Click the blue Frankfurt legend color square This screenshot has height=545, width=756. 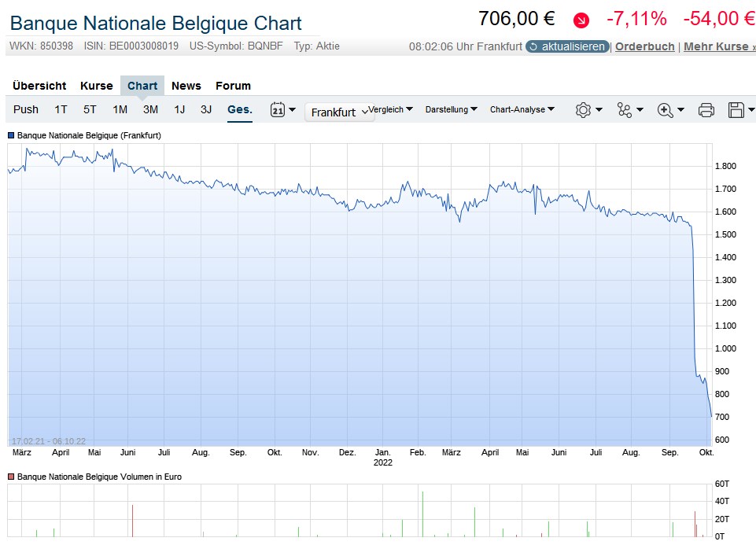[x=11, y=135]
